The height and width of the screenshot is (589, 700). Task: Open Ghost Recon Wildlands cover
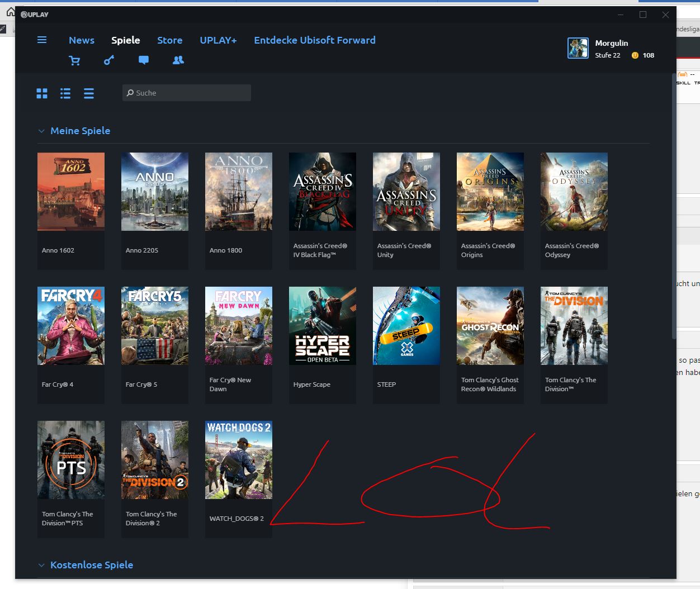point(490,326)
